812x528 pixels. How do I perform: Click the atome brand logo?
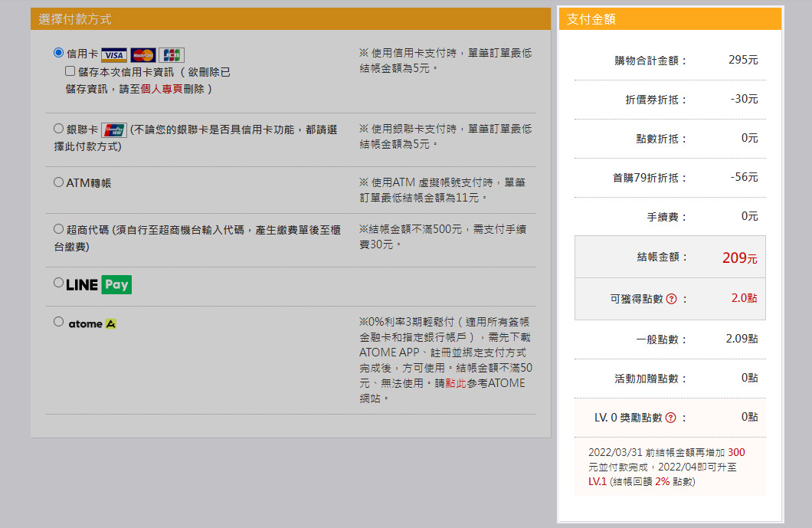93,324
